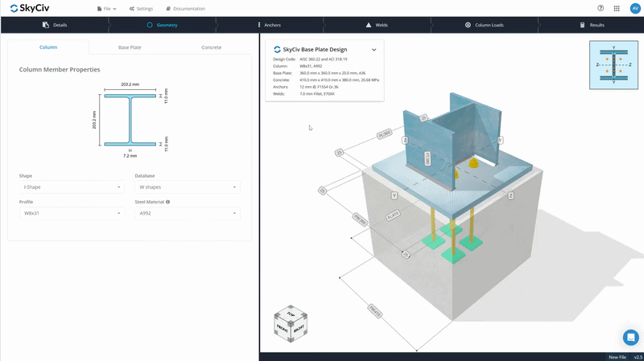644x361 pixels.
Task: Click the Column Loads target icon
Action: [x=468, y=25]
